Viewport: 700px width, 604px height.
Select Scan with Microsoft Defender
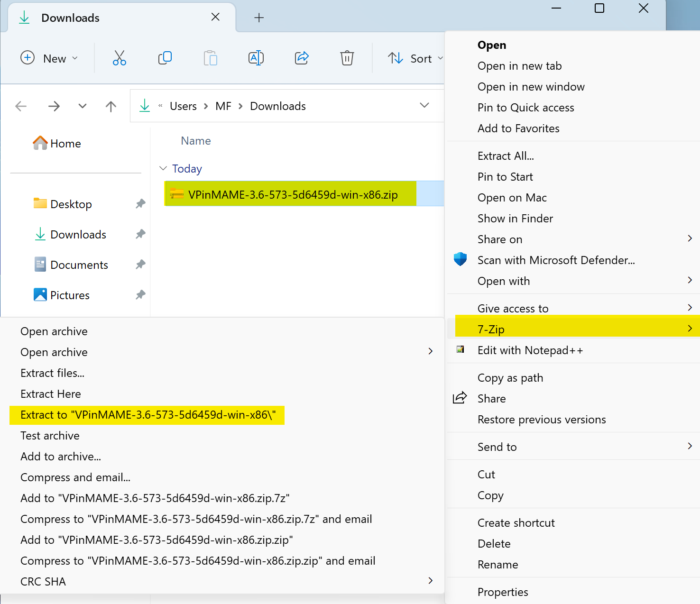pyautogui.click(x=556, y=260)
